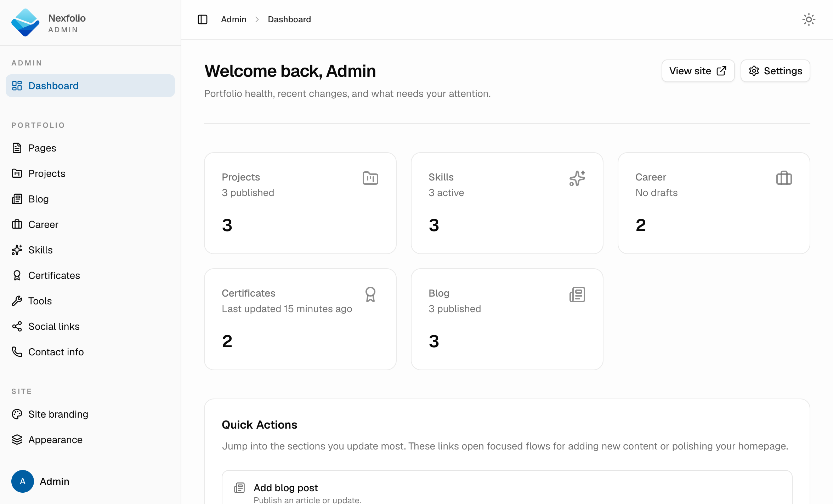Open Projects in the sidebar
This screenshot has height=504, width=833.
point(90,173)
